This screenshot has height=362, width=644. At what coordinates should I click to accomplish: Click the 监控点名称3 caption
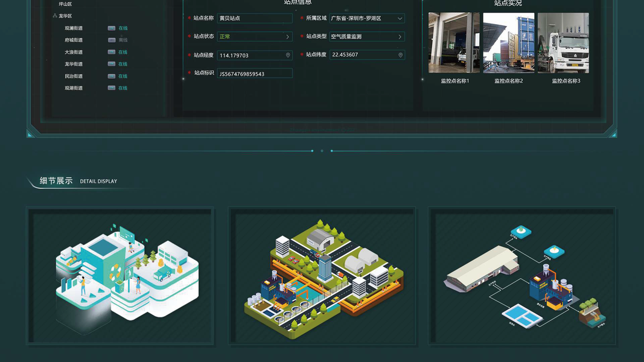point(566,81)
